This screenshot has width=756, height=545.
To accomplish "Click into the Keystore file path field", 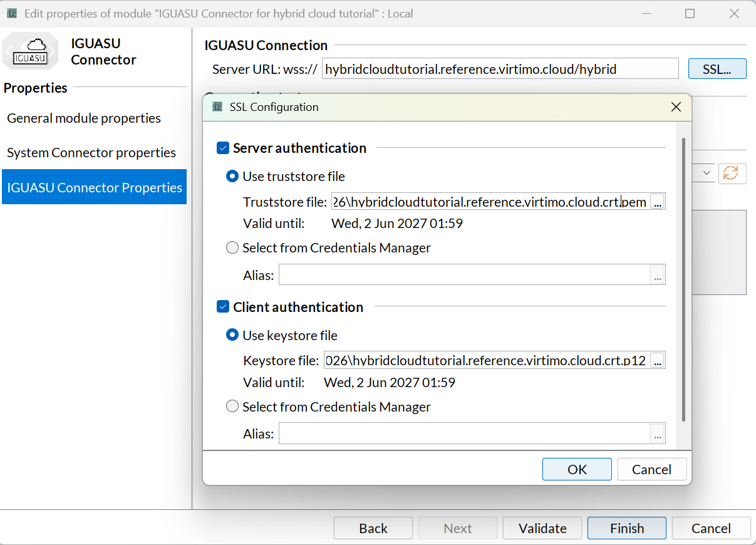I will coord(487,361).
